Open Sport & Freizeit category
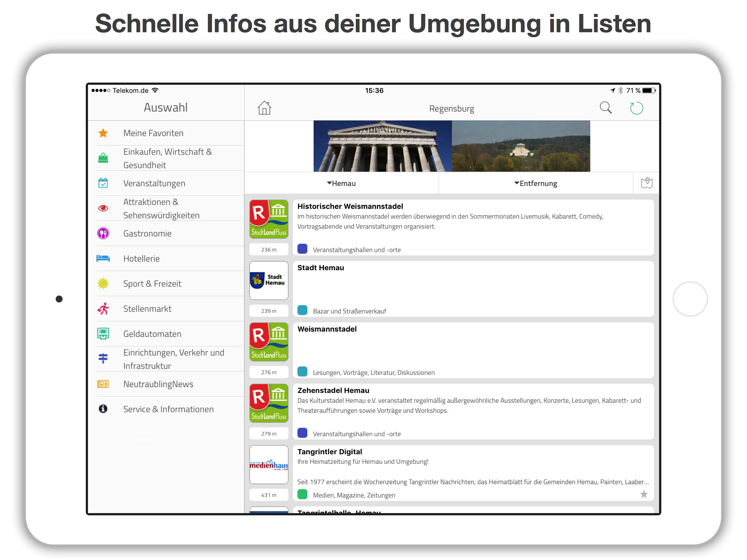The height and width of the screenshot is (560, 747). [x=152, y=284]
